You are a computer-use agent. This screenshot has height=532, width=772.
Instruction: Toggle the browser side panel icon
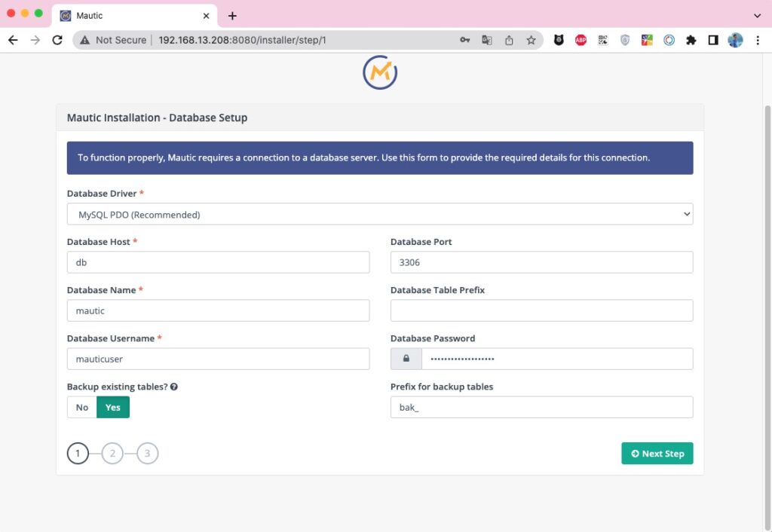coord(713,41)
